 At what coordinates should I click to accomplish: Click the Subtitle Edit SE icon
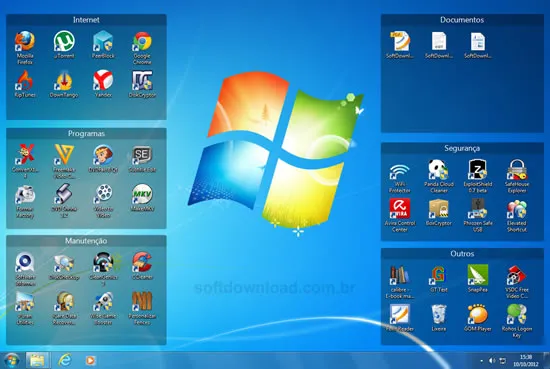(x=142, y=155)
